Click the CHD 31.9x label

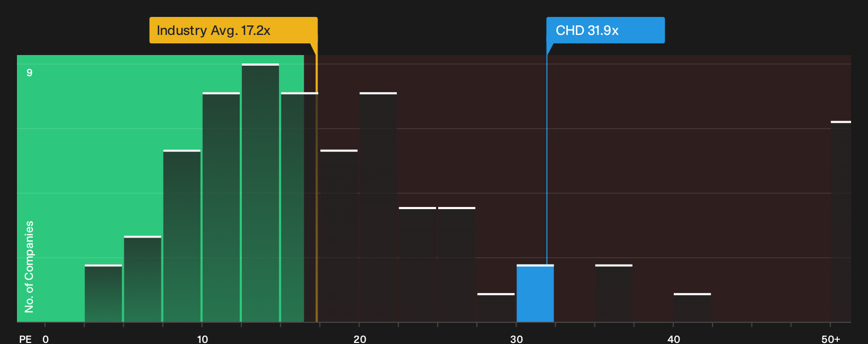pos(605,30)
